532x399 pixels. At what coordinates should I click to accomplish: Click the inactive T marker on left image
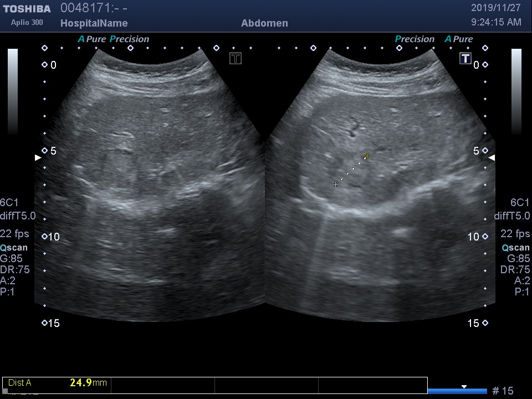[236, 58]
